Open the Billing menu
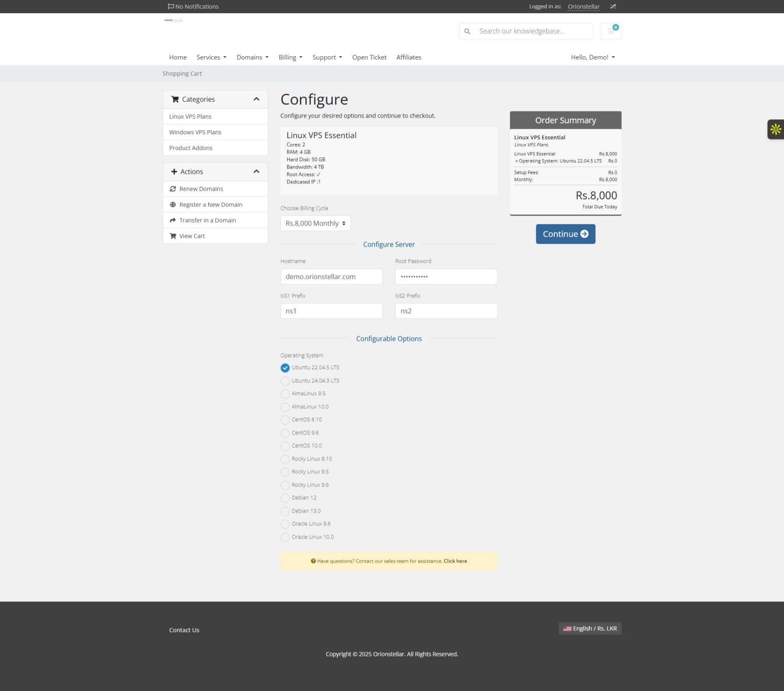This screenshot has width=784, height=691. (x=290, y=57)
